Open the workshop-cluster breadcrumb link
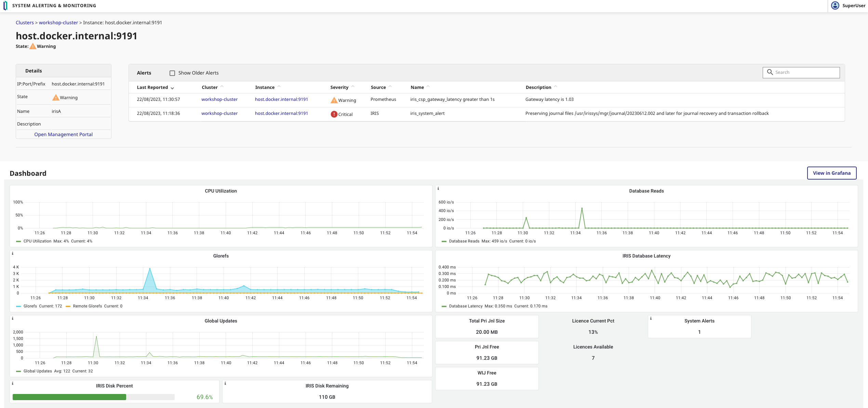The image size is (868, 408). (x=58, y=23)
